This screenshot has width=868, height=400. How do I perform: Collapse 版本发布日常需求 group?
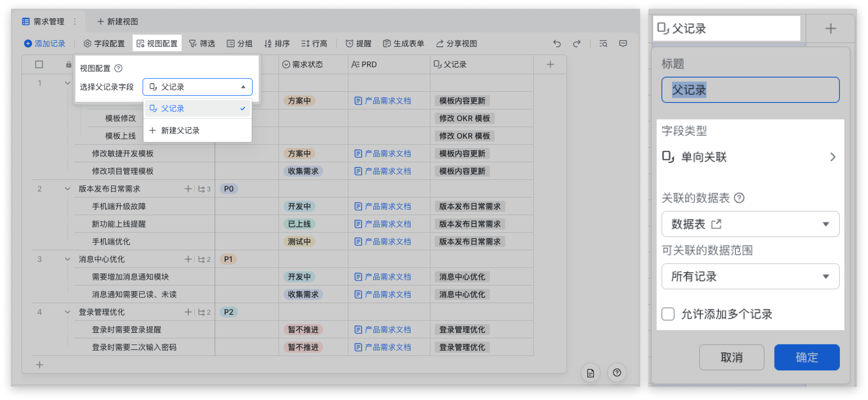[67, 189]
